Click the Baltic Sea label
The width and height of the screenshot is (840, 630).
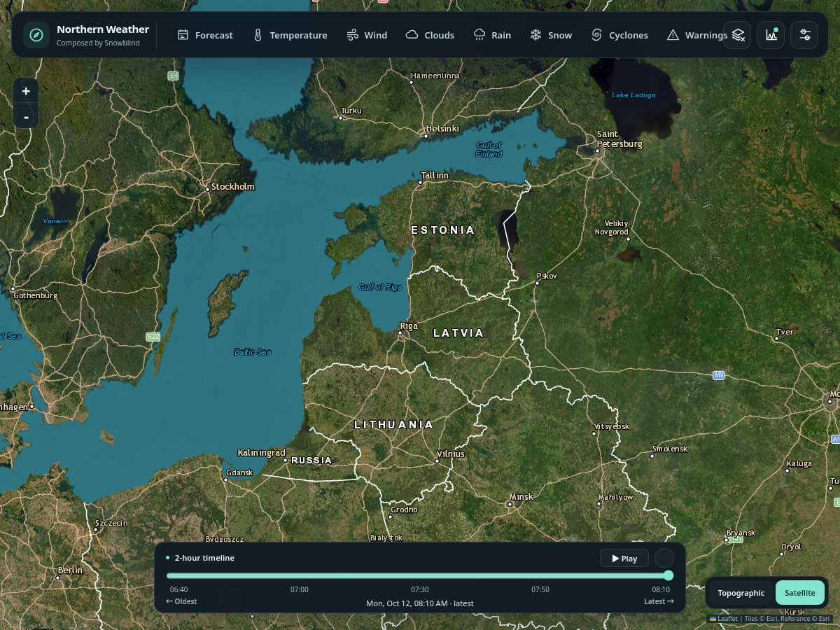(x=253, y=352)
